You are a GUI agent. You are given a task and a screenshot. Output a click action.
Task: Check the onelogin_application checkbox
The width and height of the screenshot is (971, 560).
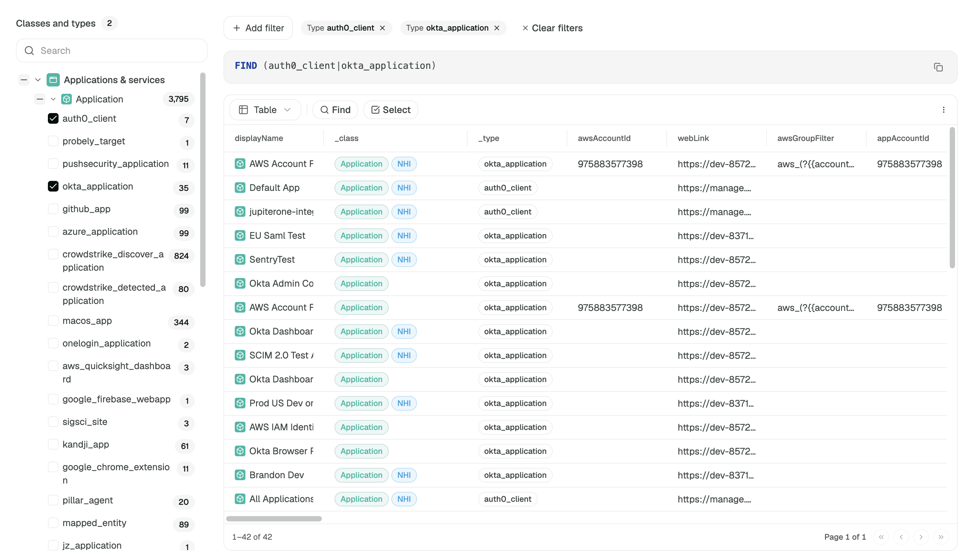pyautogui.click(x=53, y=344)
